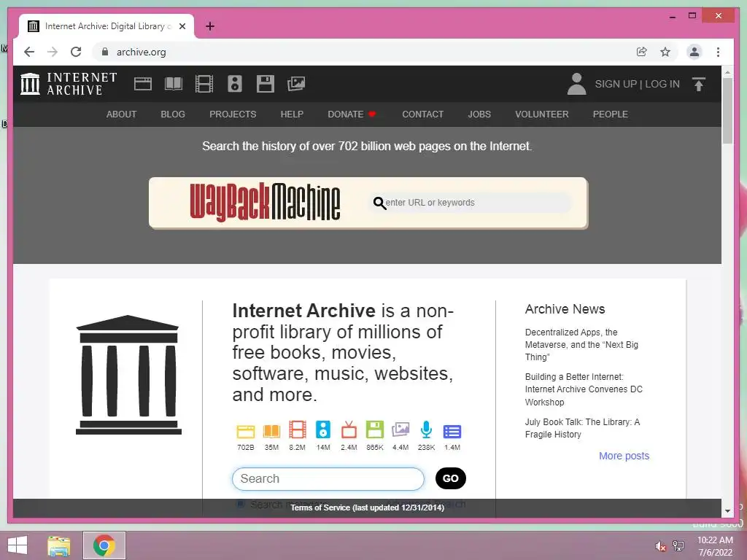Open the ABOUT menu item
The height and width of the screenshot is (560, 747).
122,114
